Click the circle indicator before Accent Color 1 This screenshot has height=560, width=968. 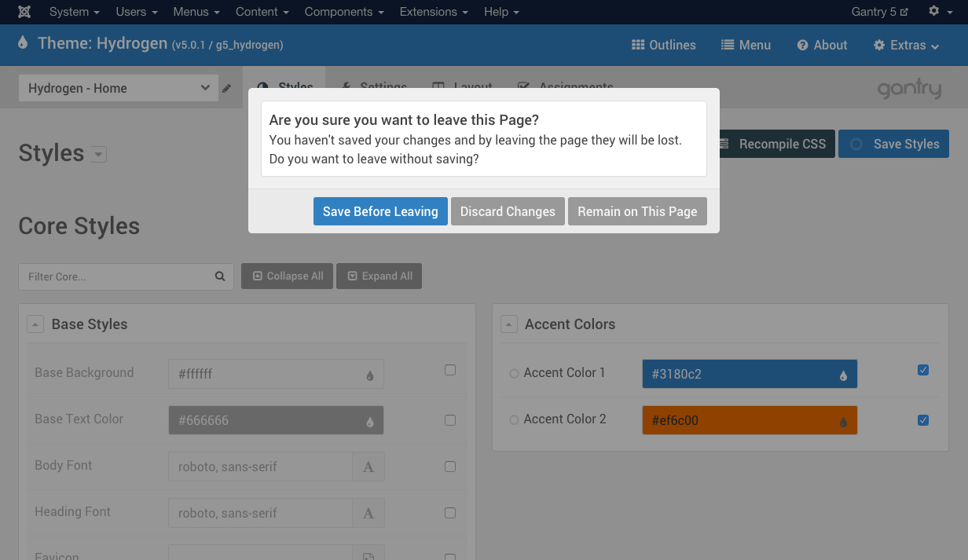pyautogui.click(x=514, y=374)
